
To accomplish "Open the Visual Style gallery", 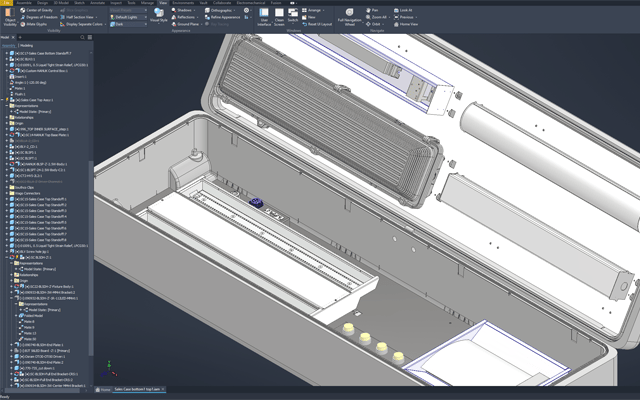I will (159, 16).
